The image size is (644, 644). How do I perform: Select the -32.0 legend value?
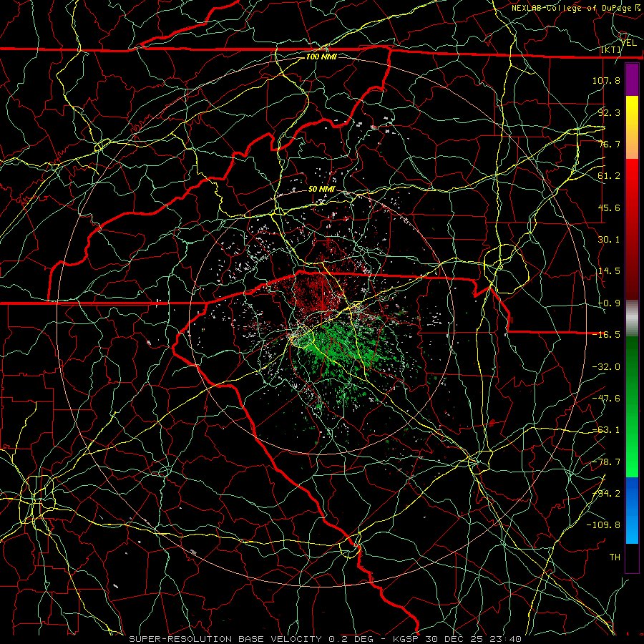pyautogui.click(x=606, y=367)
